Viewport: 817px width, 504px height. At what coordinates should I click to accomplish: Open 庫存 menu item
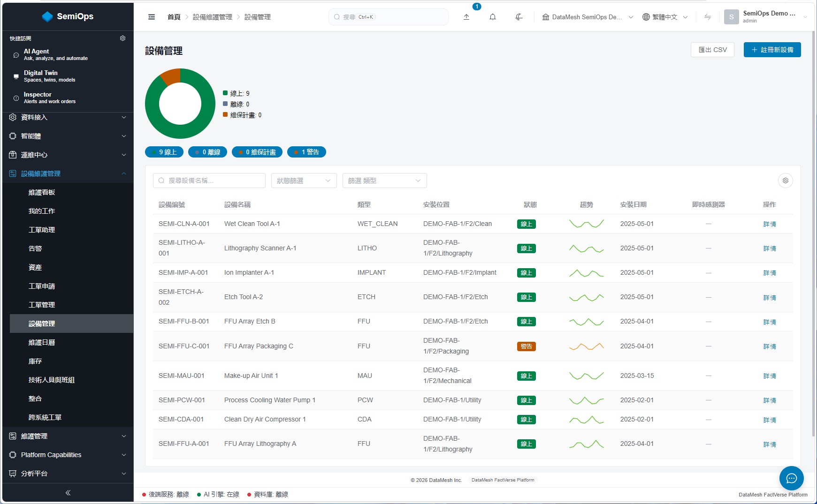(35, 361)
